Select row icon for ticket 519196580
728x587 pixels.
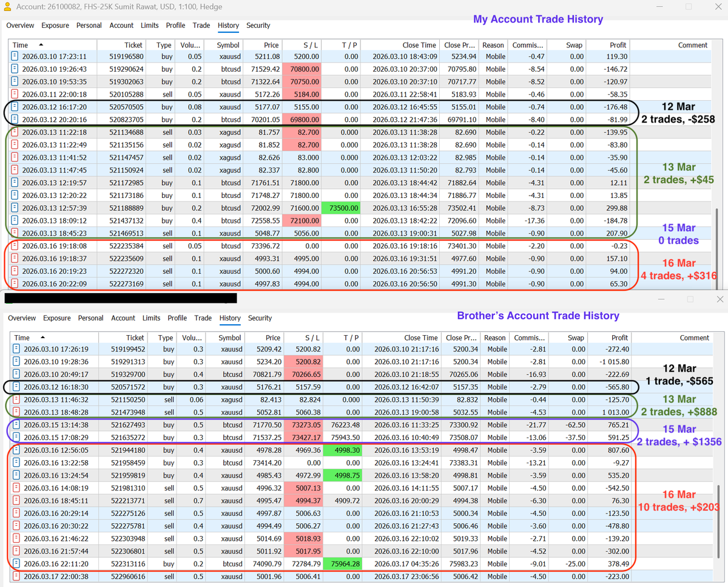(x=15, y=56)
